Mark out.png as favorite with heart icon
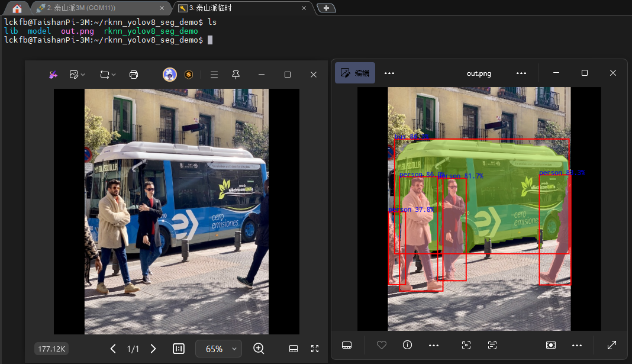Viewport: 632px width, 364px height. (382, 345)
